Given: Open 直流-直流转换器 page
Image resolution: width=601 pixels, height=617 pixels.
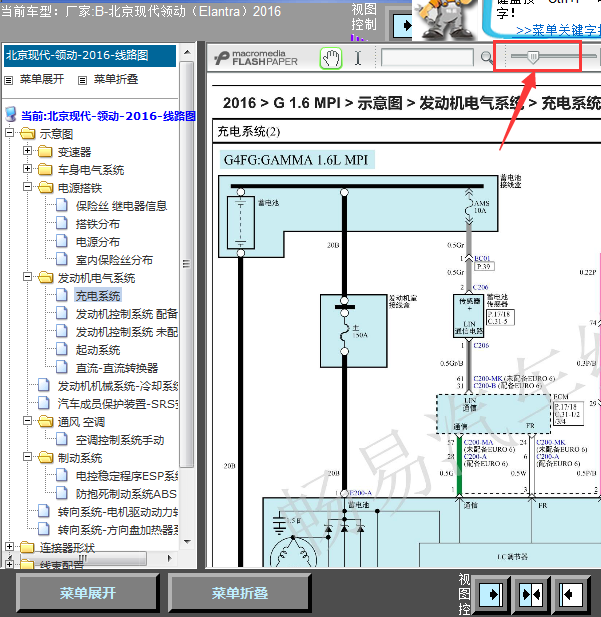Looking at the screenshot, I should tap(117, 368).
